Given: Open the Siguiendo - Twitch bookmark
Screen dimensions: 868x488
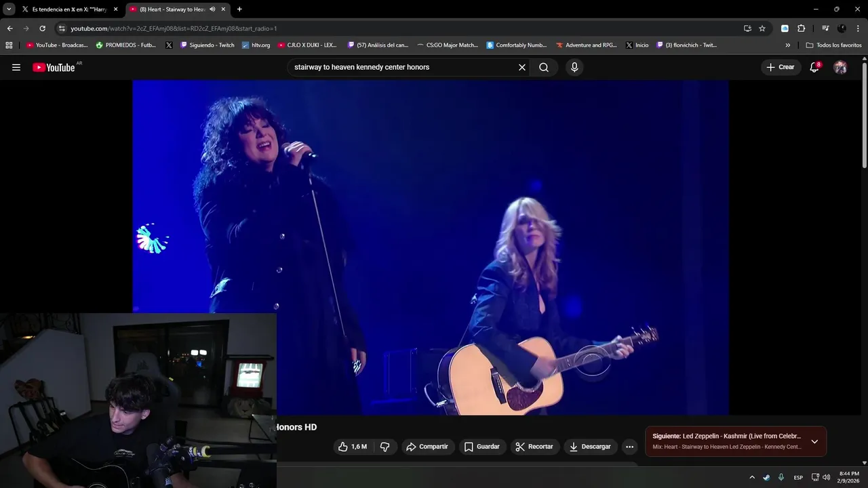Looking at the screenshot, I should tap(208, 45).
